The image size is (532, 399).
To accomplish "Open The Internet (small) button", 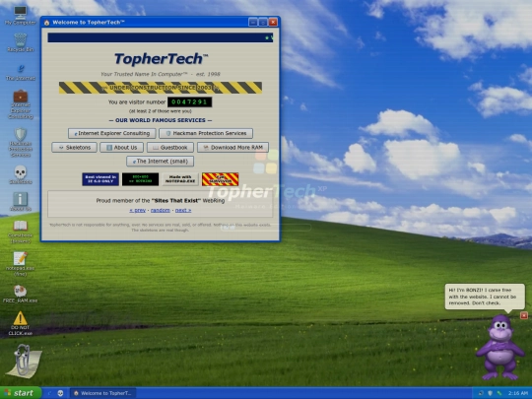I will [x=161, y=162].
